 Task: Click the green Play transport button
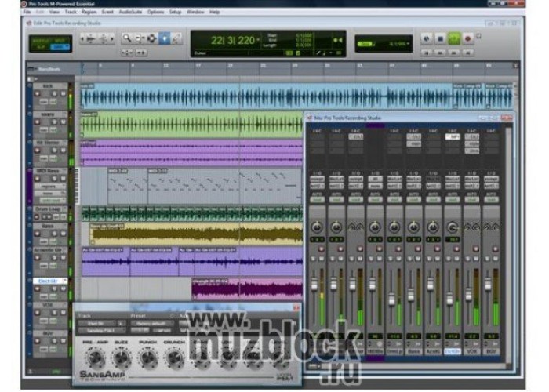point(454,38)
